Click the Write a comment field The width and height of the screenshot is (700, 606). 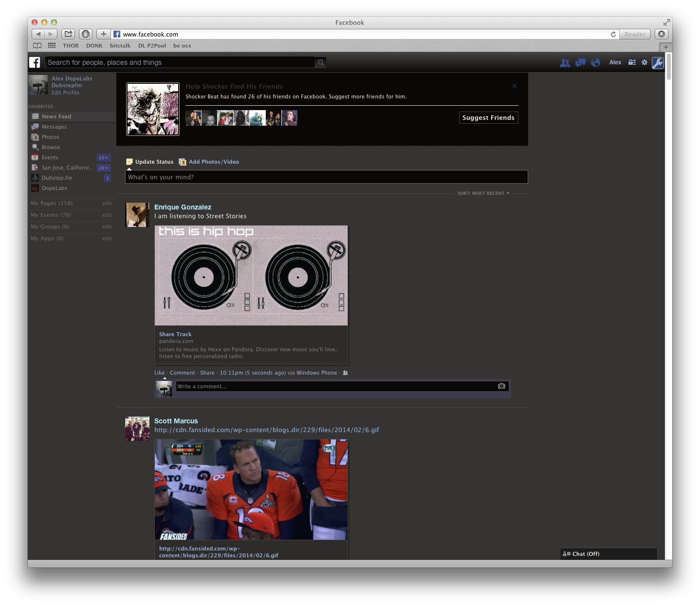coord(336,386)
